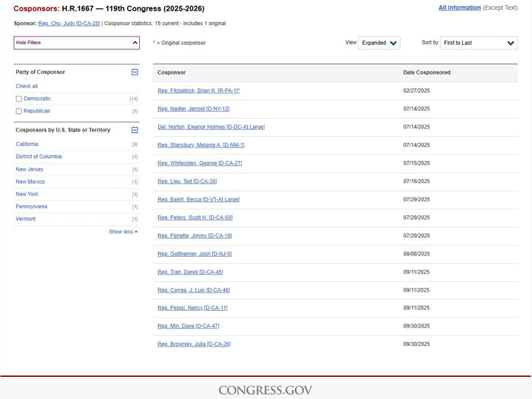Filter cosponsors by Vermont

26,219
